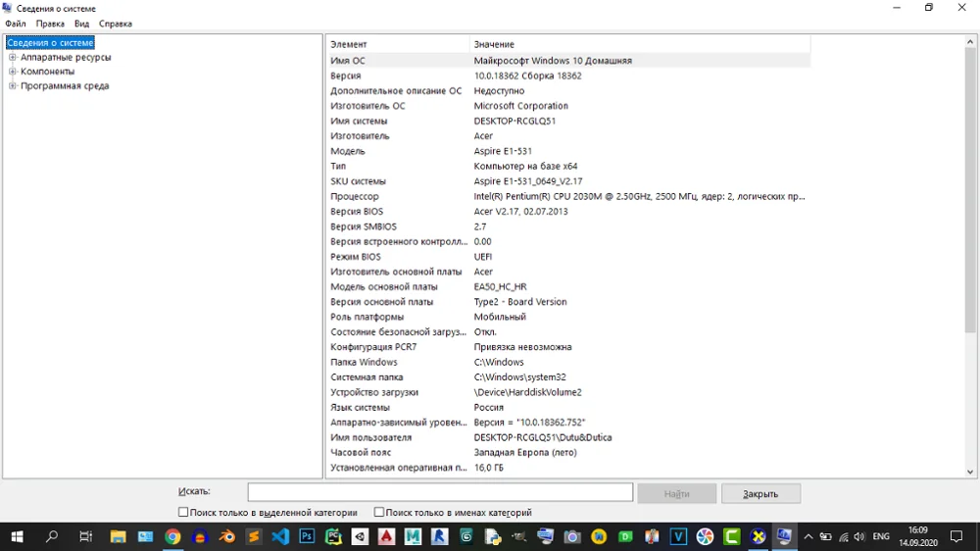Select Сведения о системе tree root
The height and width of the screenshot is (551, 980).
point(50,42)
